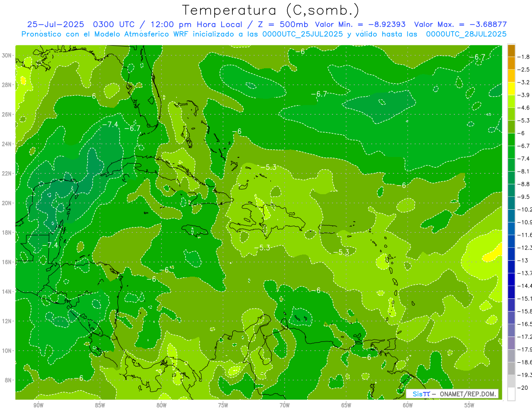
Task: Click the "SisPI - ONAMET/REP.DOM." attribution box
Action: [453, 394]
